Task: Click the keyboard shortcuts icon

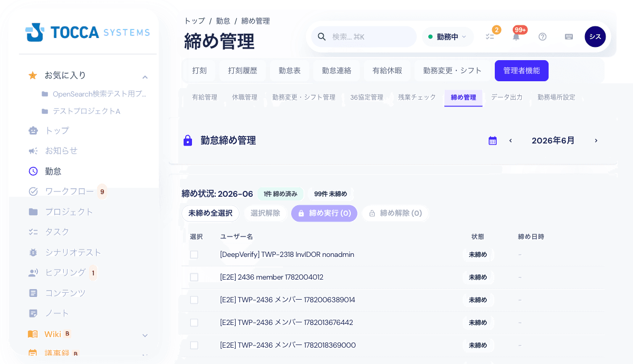Action: coord(569,37)
